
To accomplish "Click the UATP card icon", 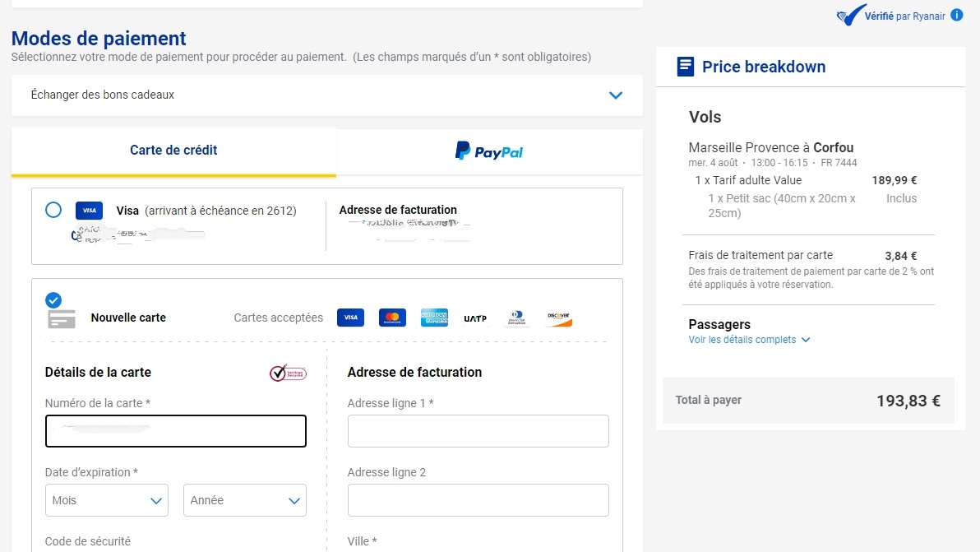I will (x=475, y=318).
